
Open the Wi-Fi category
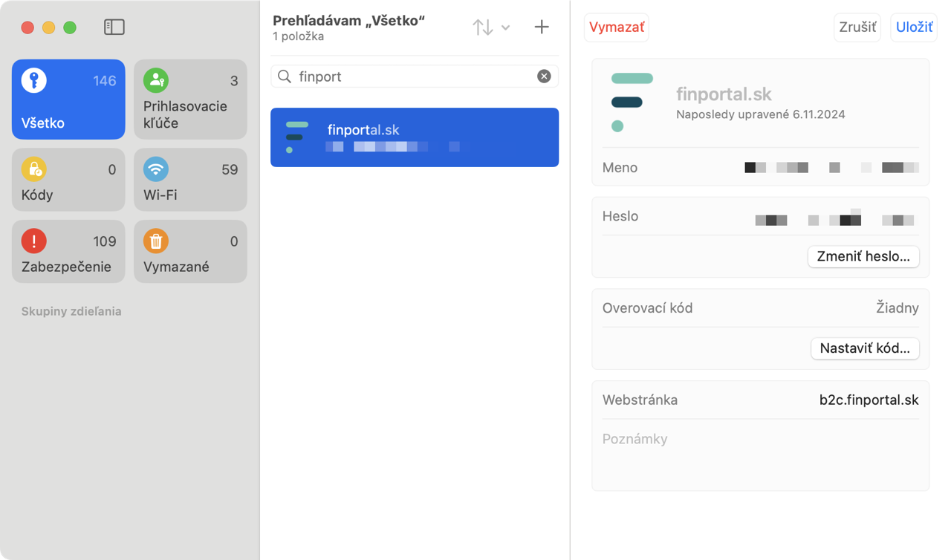(190, 180)
